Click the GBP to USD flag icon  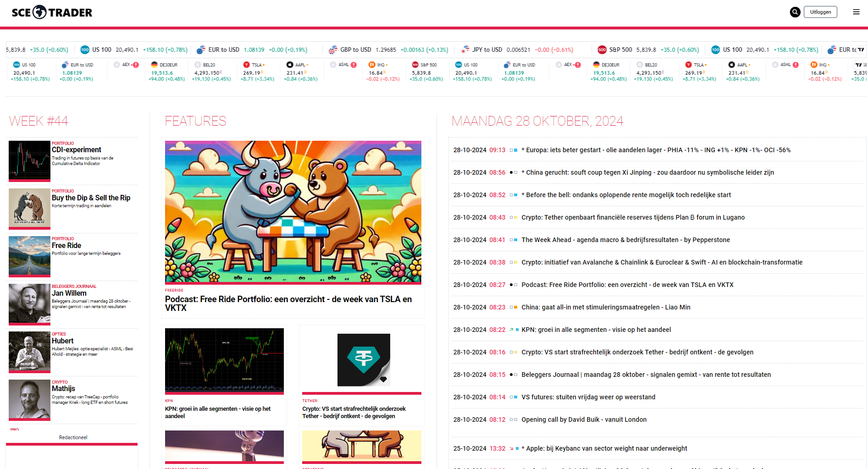point(333,50)
